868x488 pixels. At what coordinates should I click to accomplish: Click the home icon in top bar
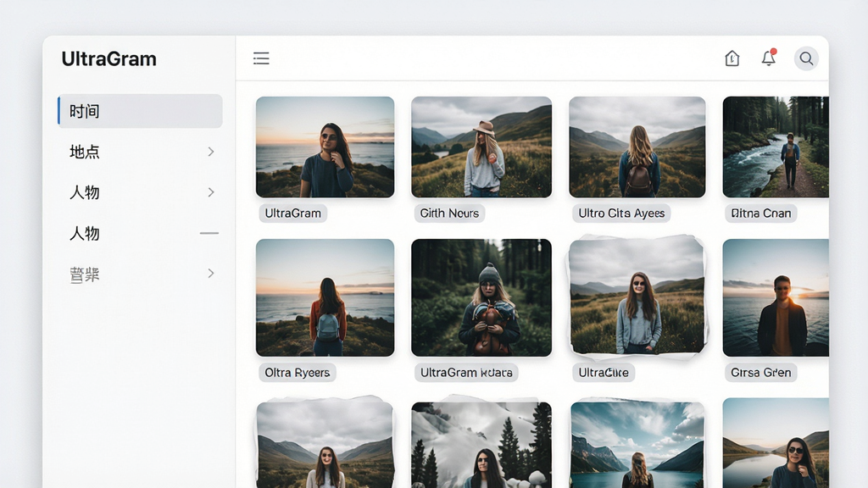[x=732, y=58]
